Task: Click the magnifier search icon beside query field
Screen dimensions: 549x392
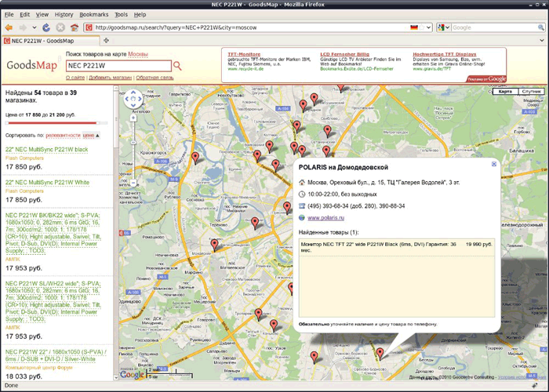Action: tap(178, 67)
